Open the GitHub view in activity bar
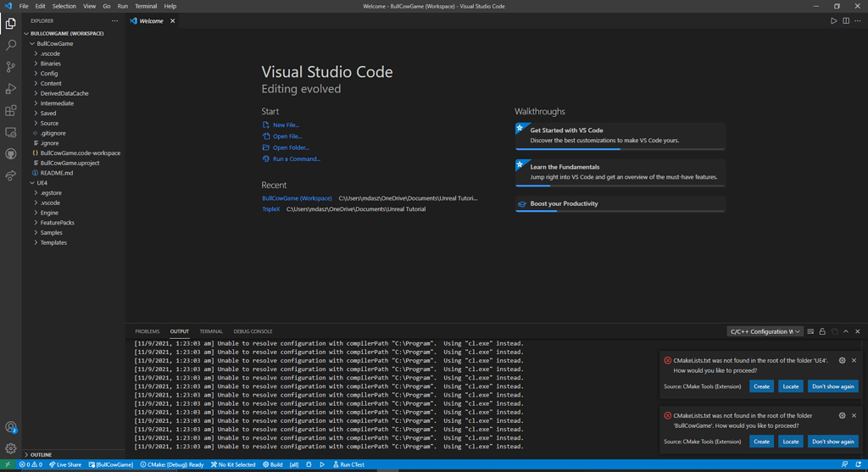Image resolution: width=868 pixels, height=472 pixels. [x=11, y=154]
